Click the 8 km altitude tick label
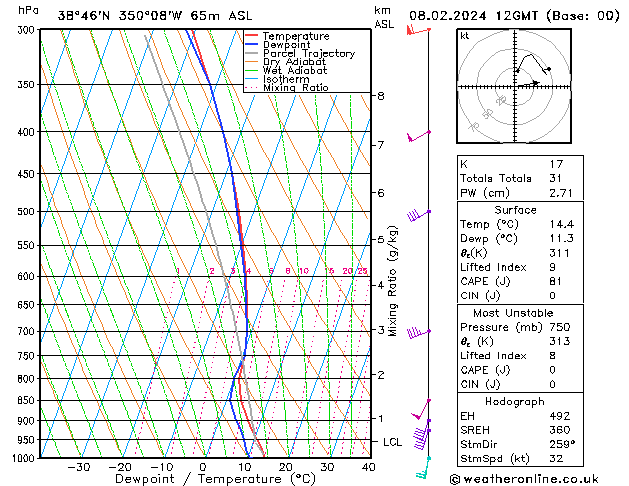Screen dimensions: 629x486 (381, 96)
